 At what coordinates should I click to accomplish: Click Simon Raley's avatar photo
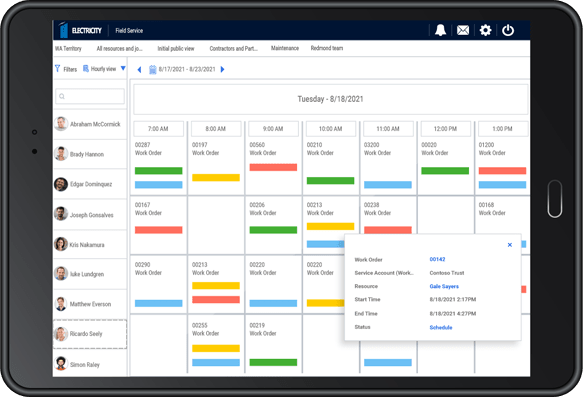[x=61, y=363]
